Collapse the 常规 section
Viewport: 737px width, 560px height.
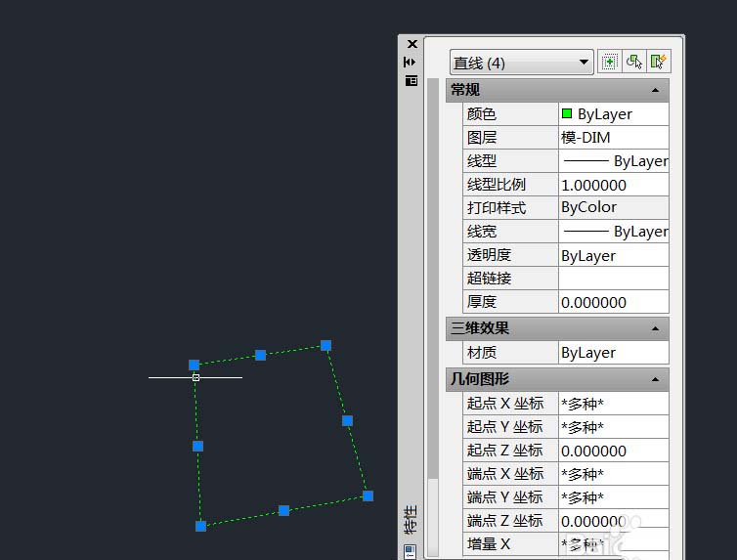coord(655,90)
